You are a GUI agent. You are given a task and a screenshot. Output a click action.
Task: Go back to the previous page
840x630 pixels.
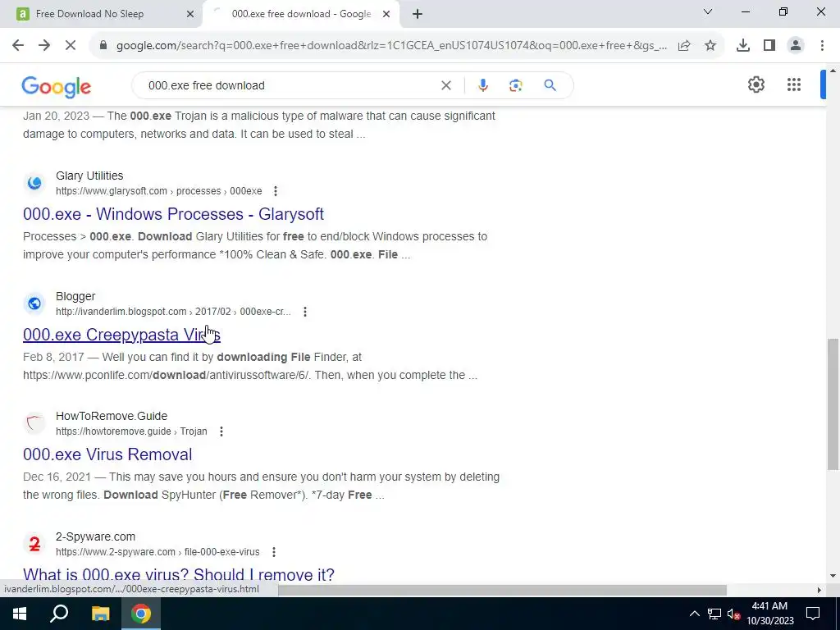click(x=18, y=46)
